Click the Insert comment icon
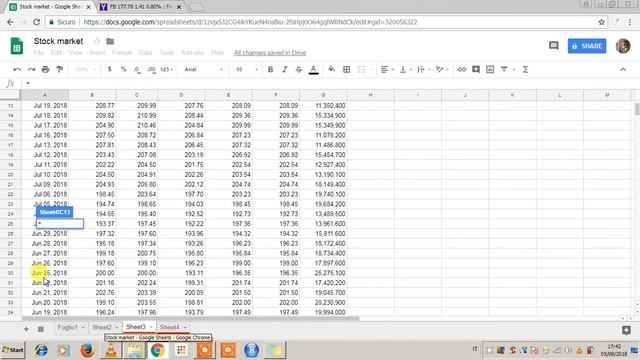 point(476,69)
